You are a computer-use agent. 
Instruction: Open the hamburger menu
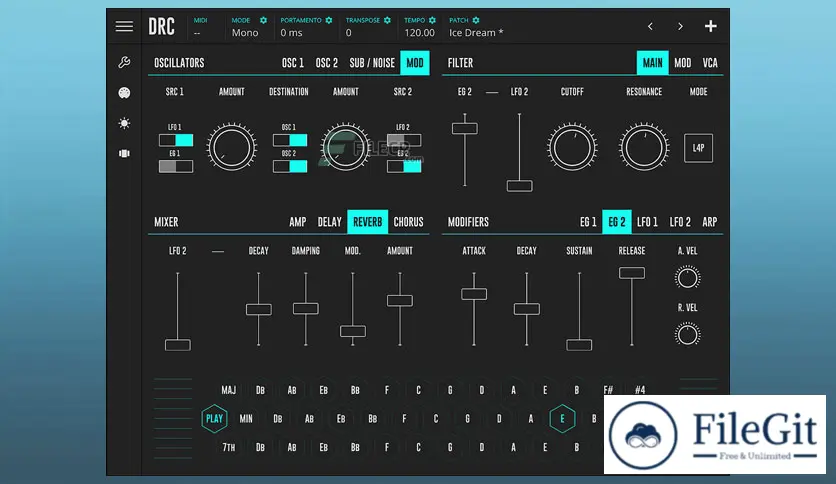pos(124,26)
